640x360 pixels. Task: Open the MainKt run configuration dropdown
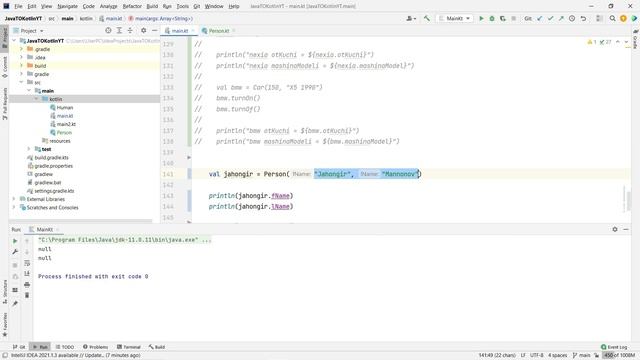(455, 18)
